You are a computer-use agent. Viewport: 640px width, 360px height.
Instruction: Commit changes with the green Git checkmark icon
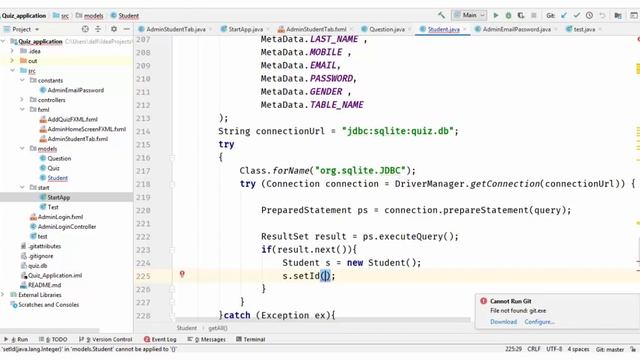pos(577,16)
